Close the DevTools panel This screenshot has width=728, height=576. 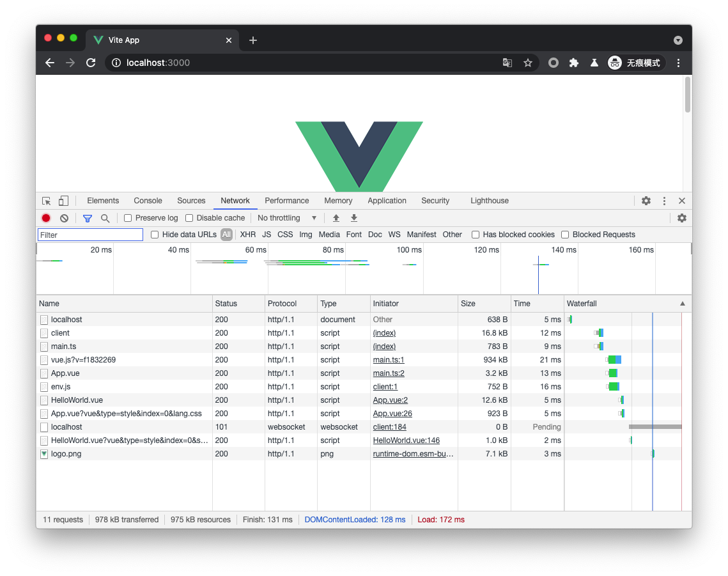[x=681, y=201]
